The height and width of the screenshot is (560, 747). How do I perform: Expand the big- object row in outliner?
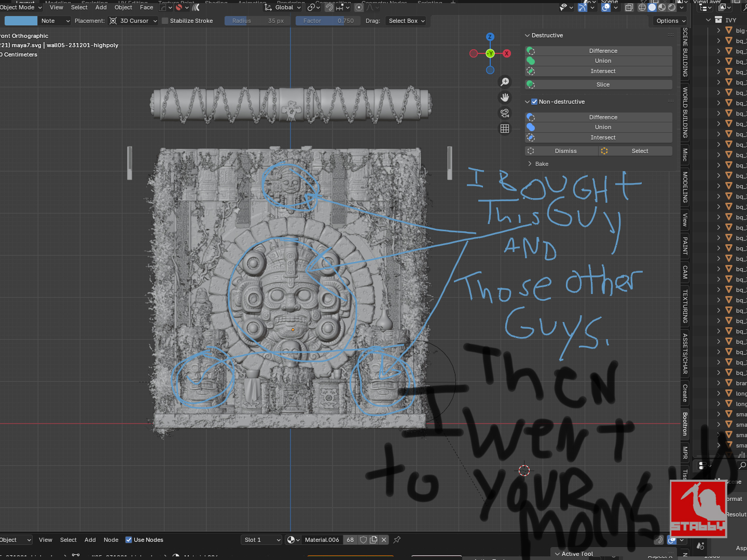click(x=718, y=31)
